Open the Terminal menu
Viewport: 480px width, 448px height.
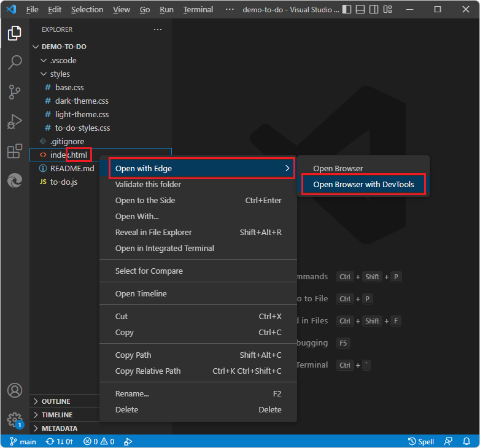(198, 9)
